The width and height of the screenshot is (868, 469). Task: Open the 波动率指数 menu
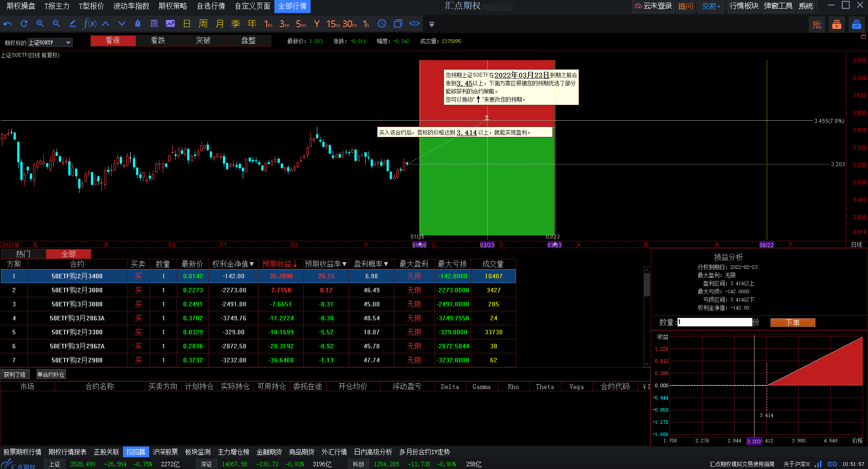click(131, 6)
